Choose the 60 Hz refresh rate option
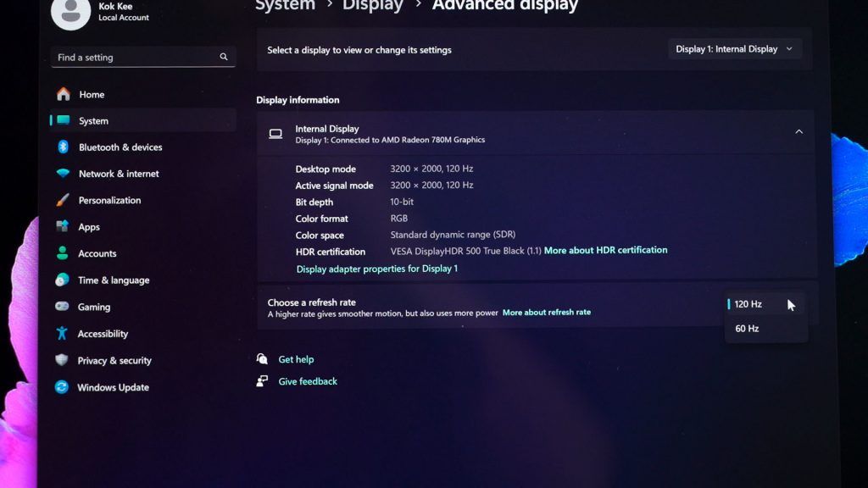This screenshot has width=868, height=488. coord(765,328)
